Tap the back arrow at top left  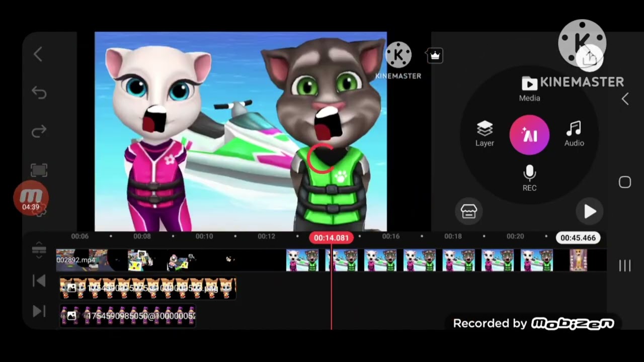point(38,54)
